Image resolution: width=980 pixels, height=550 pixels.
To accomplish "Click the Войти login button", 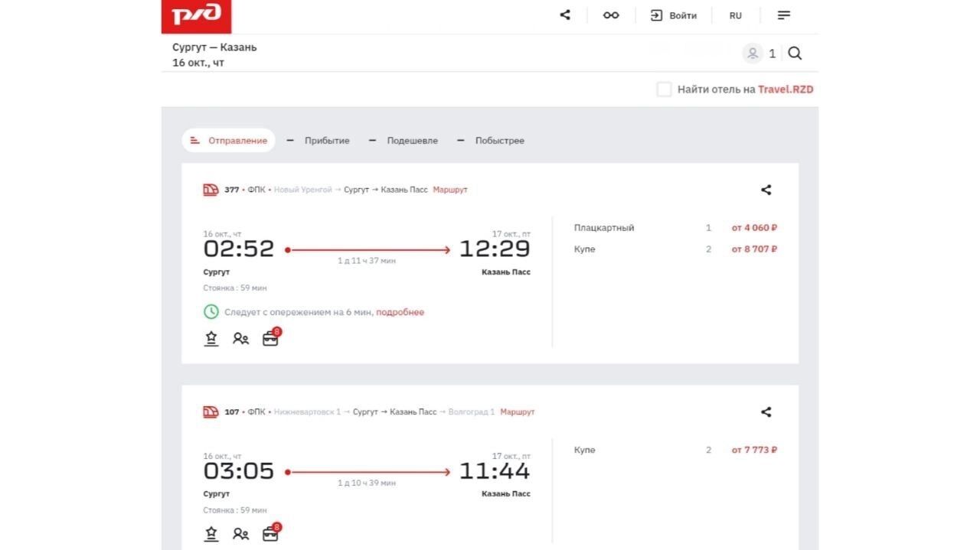I will point(674,15).
